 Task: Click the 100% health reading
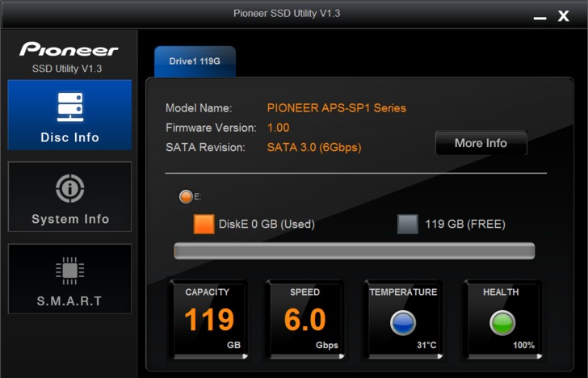(x=524, y=346)
